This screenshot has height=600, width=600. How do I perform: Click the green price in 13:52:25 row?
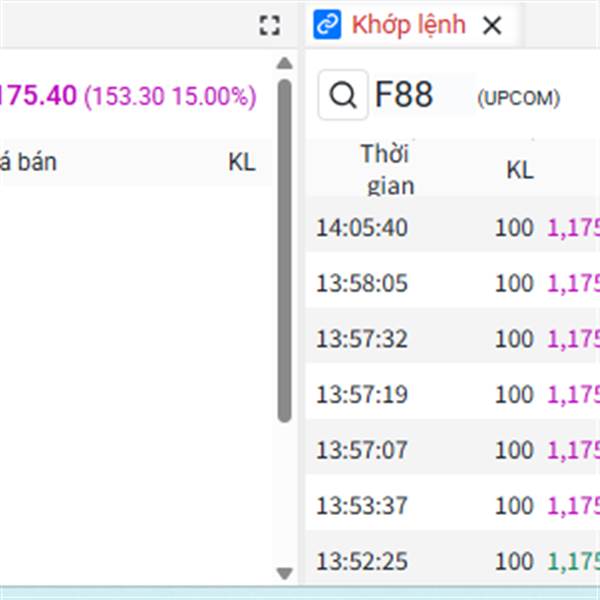click(574, 562)
